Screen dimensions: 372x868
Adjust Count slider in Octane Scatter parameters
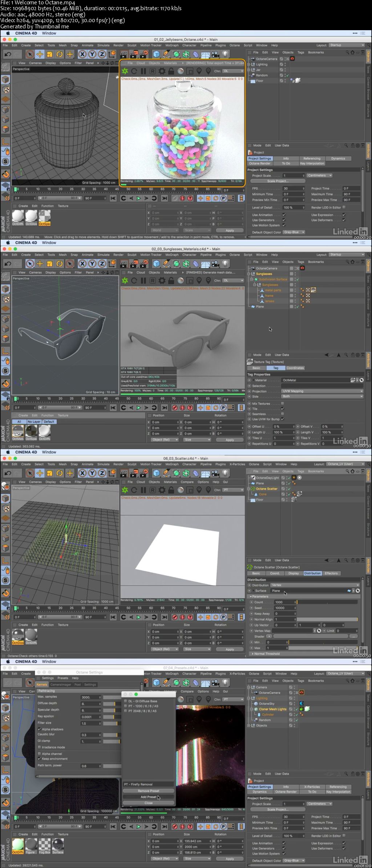[327, 602]
